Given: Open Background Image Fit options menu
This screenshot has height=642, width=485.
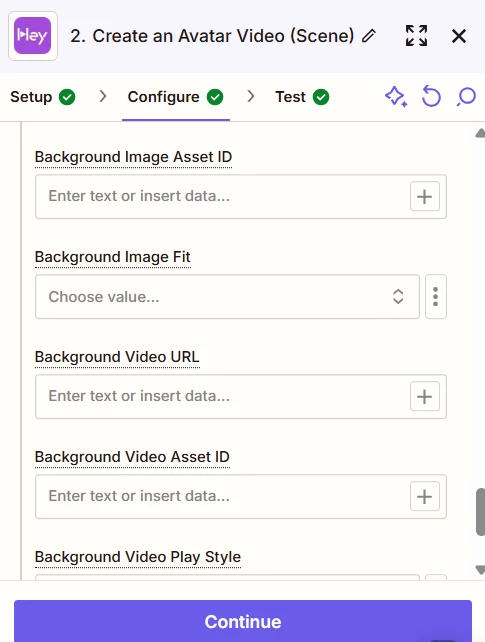Looking at the screenshot, I should tap(435, 296).
